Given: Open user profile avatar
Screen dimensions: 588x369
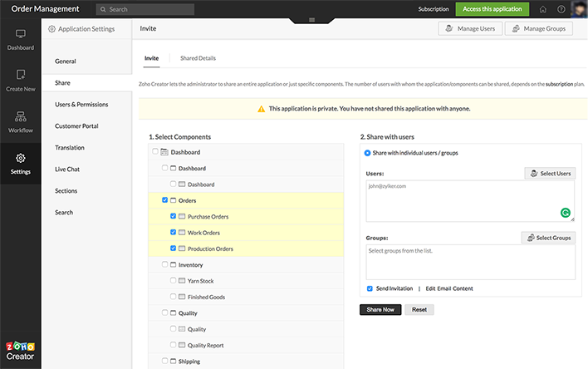Looking at the screenshot, I should (x=579, y=9).
